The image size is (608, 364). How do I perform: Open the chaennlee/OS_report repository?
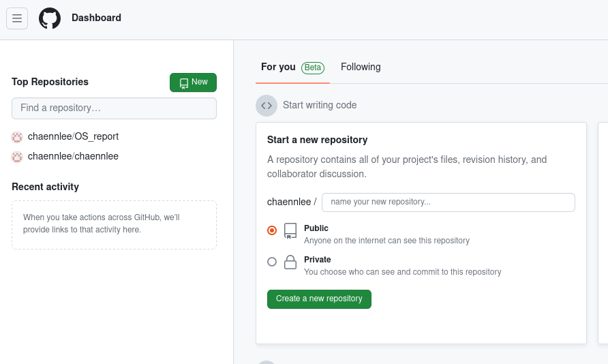pyautogui.click(x=73, y=136)
